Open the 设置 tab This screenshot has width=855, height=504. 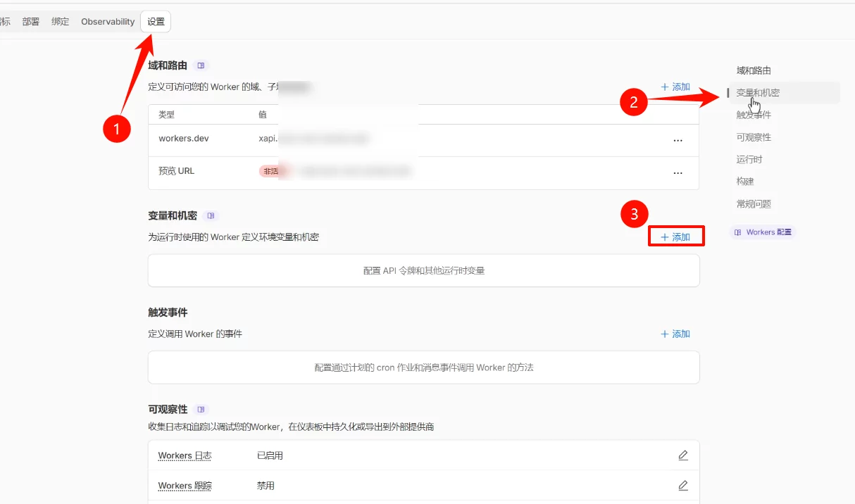pos(156,22)
